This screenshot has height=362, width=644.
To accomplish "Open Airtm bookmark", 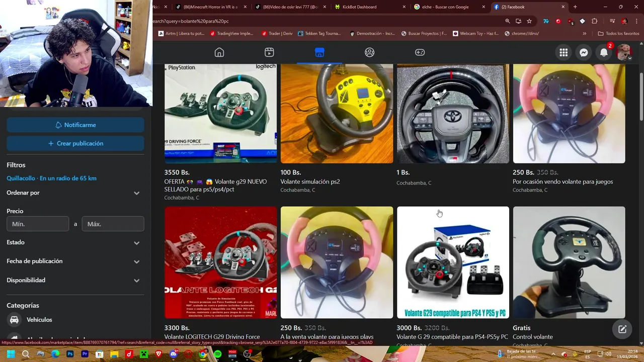I will pyautogui.click(x=181, y=33).
